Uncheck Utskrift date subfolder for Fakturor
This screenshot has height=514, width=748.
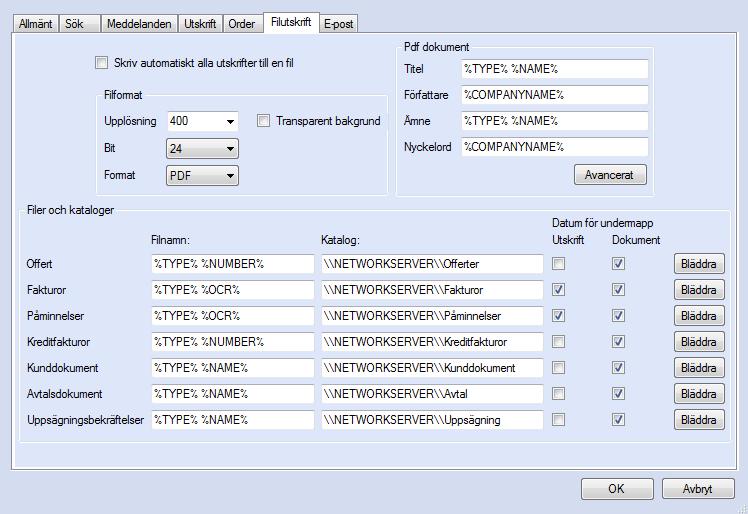click(558, 289)
